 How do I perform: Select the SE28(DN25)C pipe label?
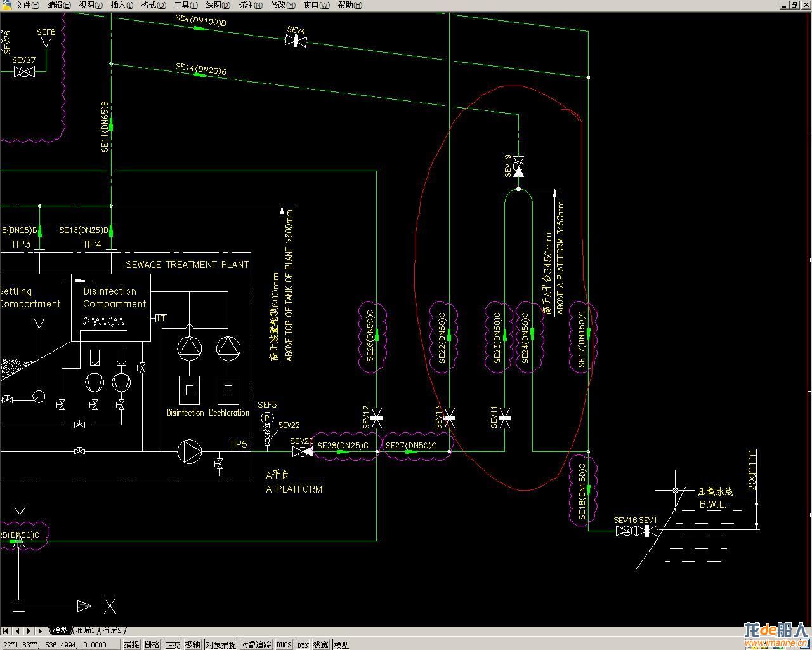pos(343,446)
